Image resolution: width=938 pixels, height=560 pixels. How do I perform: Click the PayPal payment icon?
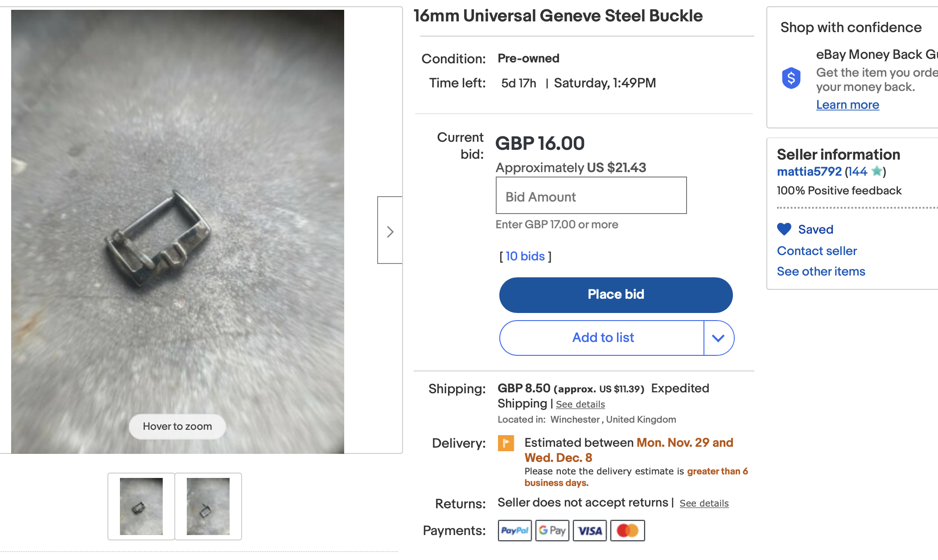tap(514, 531)
